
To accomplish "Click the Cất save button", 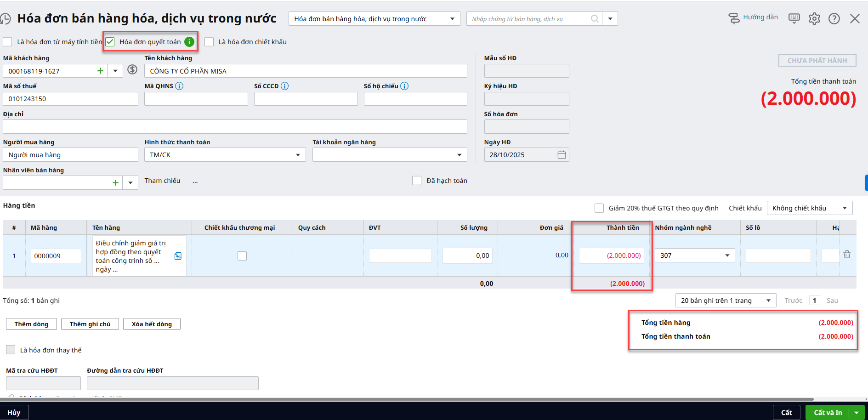I will (x=786, y=412).
